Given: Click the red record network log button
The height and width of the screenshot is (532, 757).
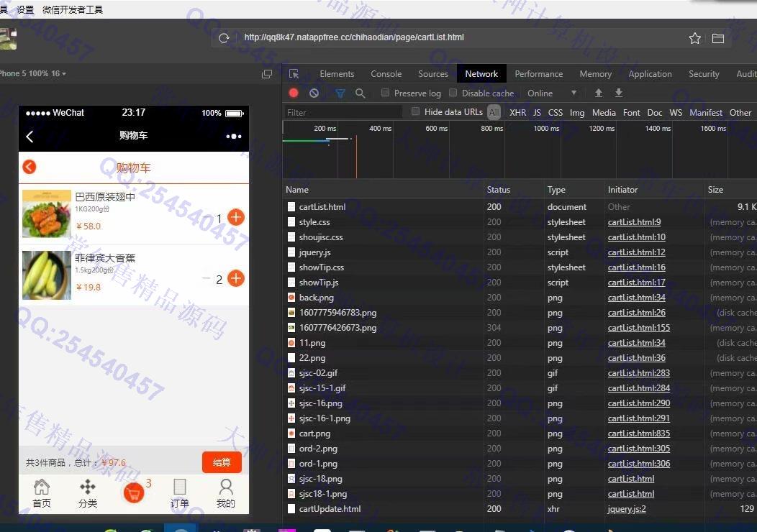Looking at the screenshot, I should click(294, 93).
